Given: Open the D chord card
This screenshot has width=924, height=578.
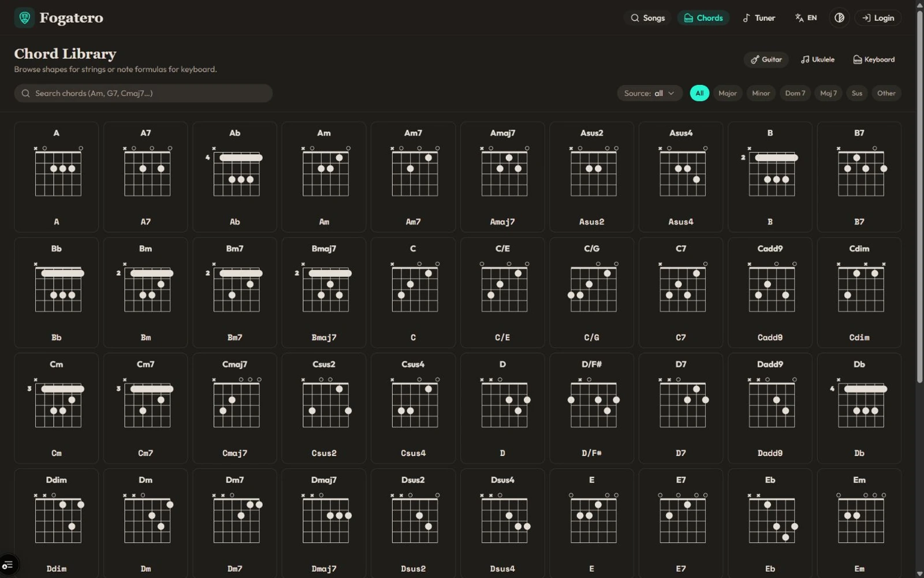Looking at the screenshot, I should (502, 408).
